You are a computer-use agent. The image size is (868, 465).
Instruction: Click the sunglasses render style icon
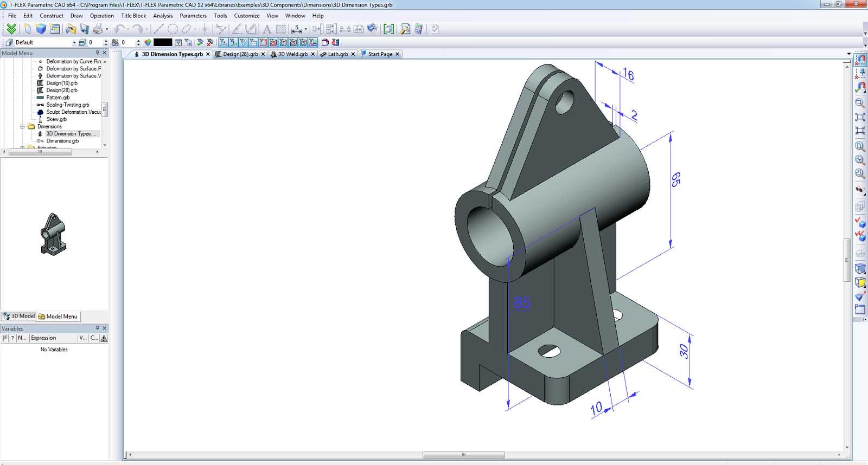click(860, 190)
